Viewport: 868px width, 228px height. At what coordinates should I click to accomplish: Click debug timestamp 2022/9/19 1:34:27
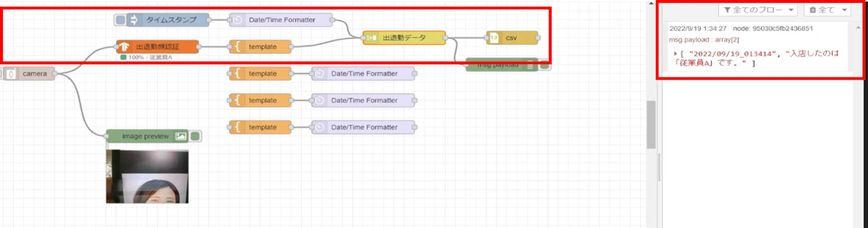click(x=698, y=29)
